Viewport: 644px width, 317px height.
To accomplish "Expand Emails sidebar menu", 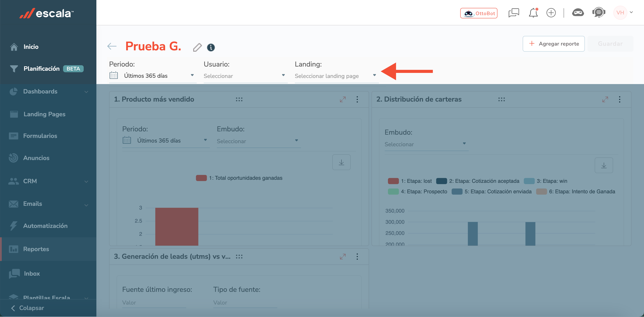I will [x=48, y=204].
